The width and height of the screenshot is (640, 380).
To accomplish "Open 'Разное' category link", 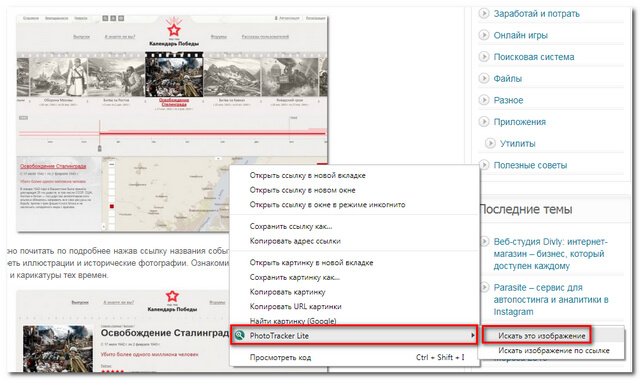I will (x=508, y=100).
